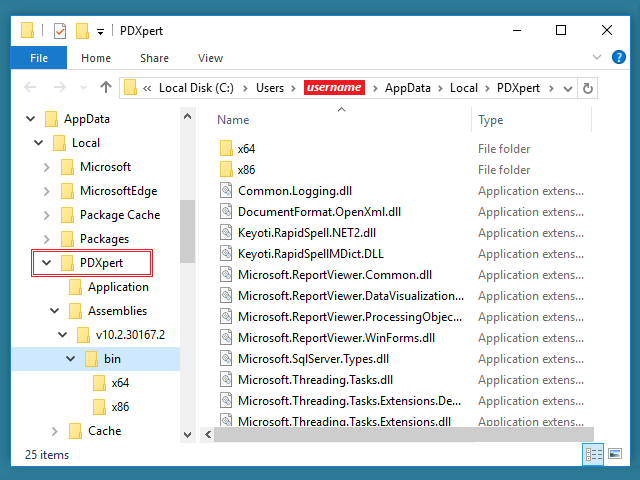
Task: Collapse the AppData tree node
Action: (x=31, y=119)
